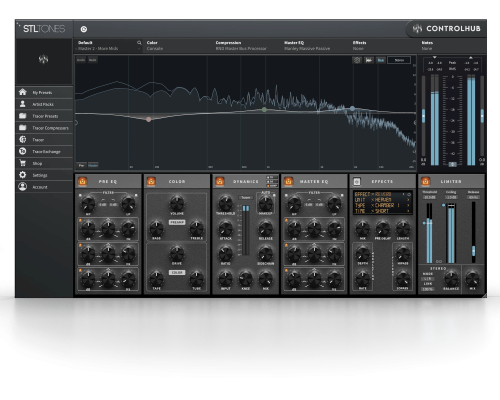Viewport: 500px width, 400px height.
Task: Adjust the Limiter Release slider handle
Action: [473, 250]
